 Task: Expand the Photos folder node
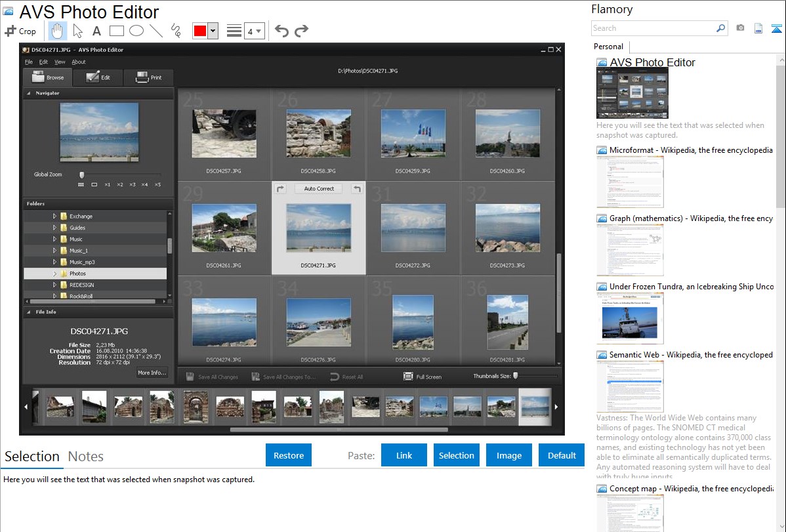pos(54,274)
